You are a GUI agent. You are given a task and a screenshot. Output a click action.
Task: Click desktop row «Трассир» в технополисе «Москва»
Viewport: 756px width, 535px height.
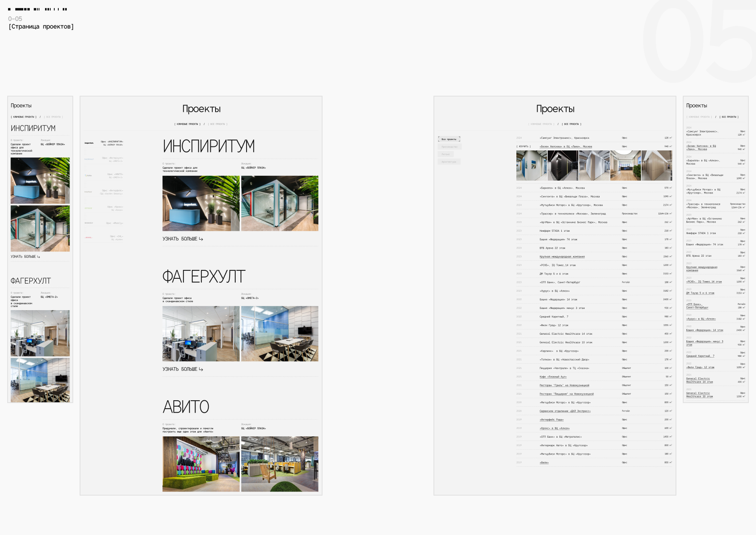[x=594, y=214]
